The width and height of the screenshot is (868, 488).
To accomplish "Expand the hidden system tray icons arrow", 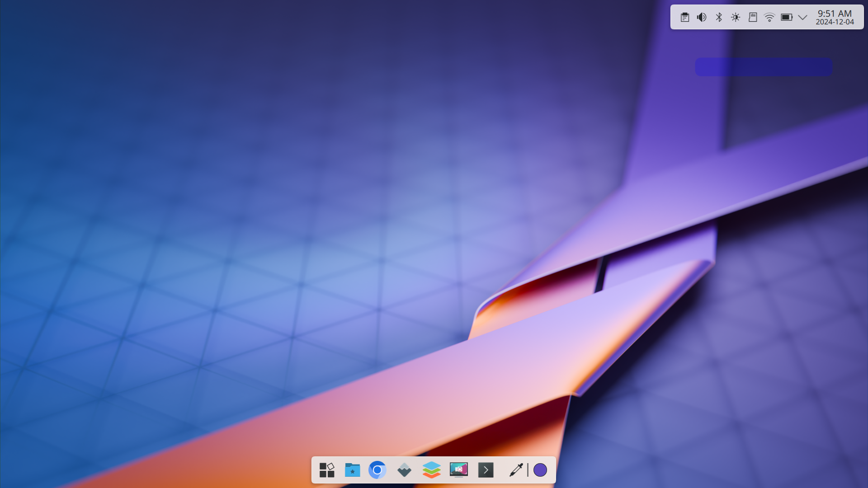I will point(802,17).
